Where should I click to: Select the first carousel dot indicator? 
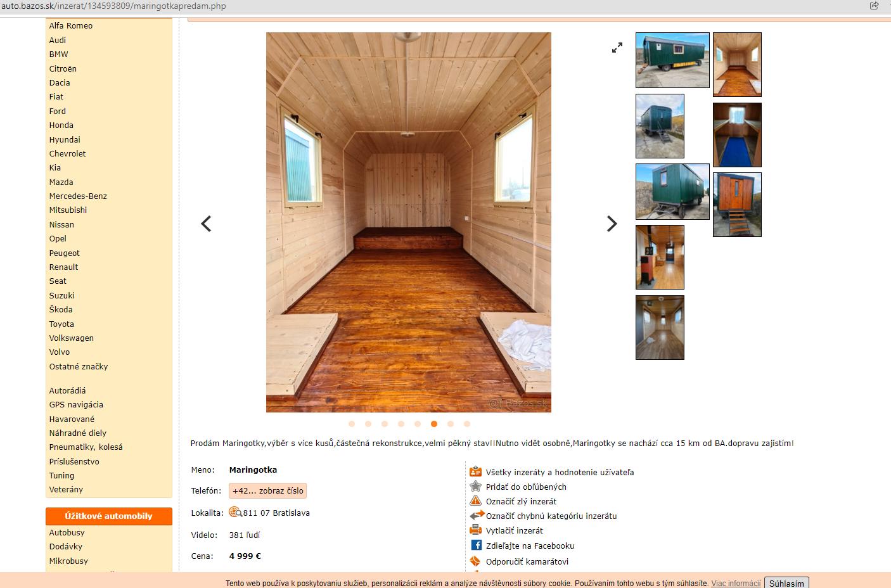coord(352,424)
